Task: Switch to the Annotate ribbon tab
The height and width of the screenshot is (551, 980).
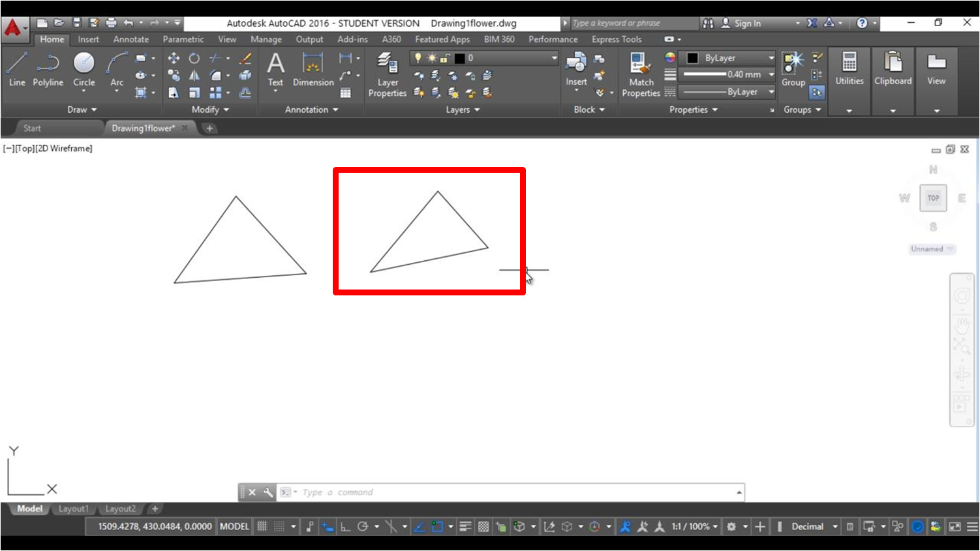Action: pyautogui.click(x=131, y=39)
